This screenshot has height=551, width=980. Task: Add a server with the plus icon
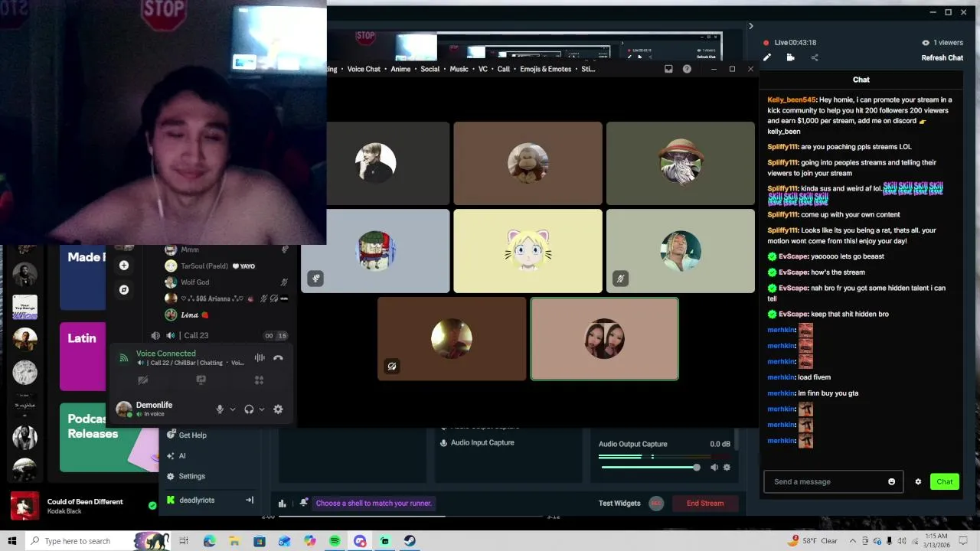coord(124,266)
